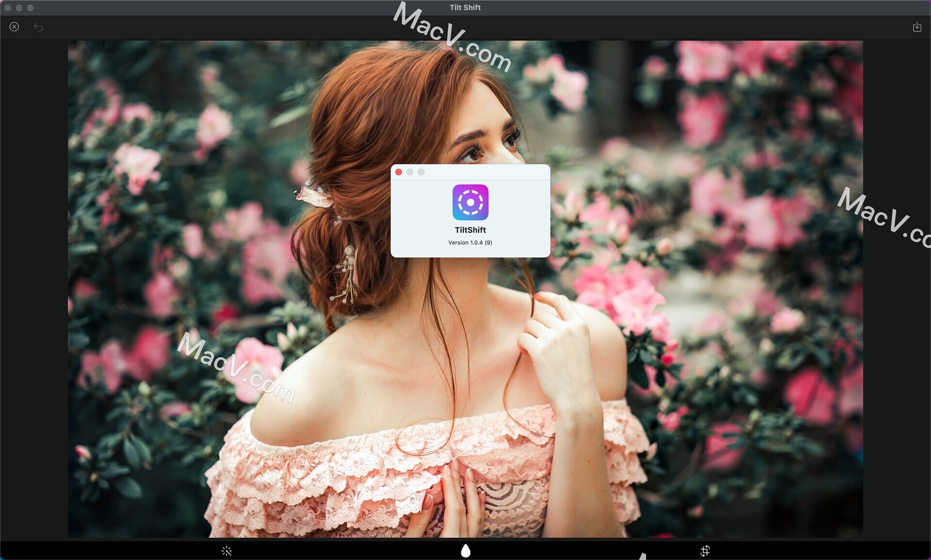Open the sparkle effects tool in the bottom bar
Screen dimensions: 931x560
226,551
